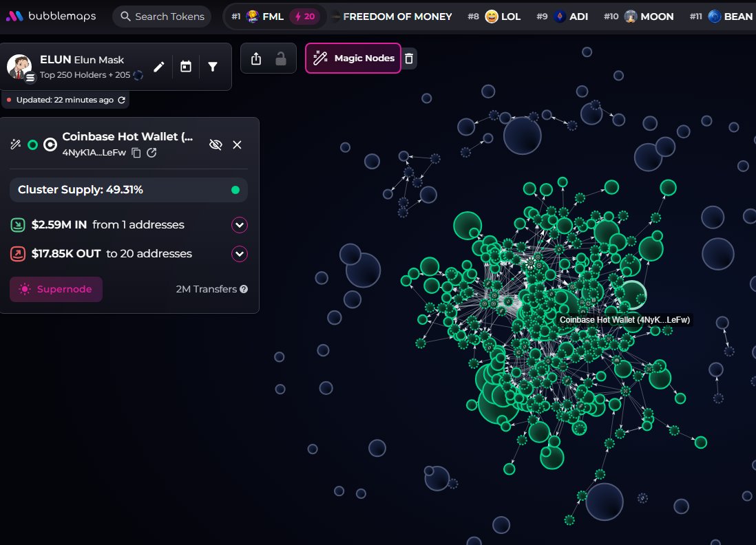Click the Cluster Supply green dot
The height and width of the screenshot is (545, 756).
click(x=235, y=190)
